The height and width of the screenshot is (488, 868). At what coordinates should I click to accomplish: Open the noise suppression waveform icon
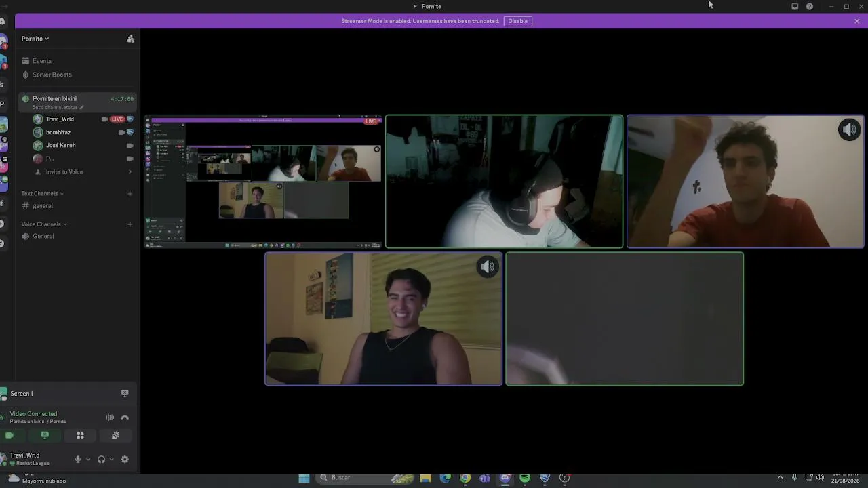point(110,418)
